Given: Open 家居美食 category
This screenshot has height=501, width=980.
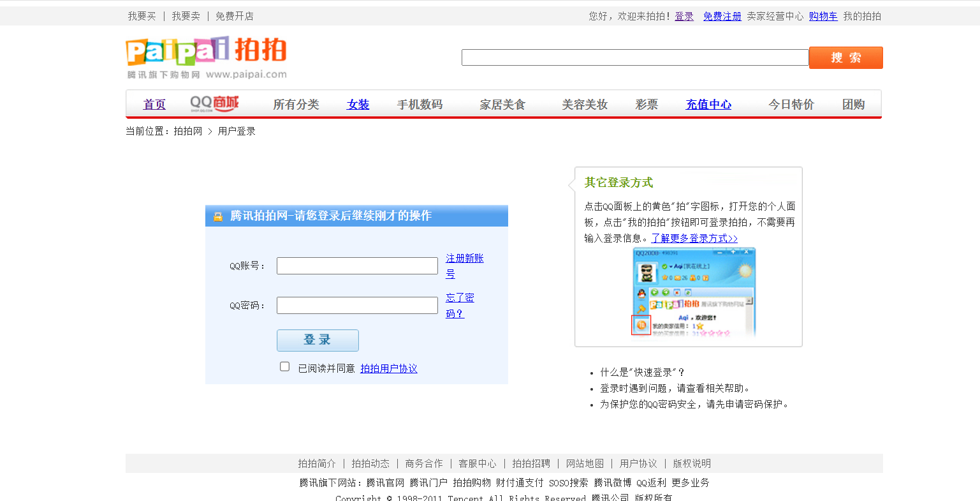Looking at the screenshot, I should click(x=502, y=104).
